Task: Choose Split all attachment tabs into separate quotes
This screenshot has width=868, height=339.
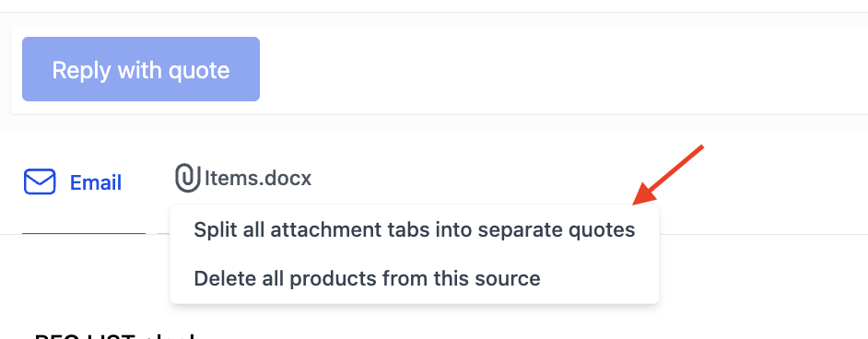Action: [x=414, y=229]
